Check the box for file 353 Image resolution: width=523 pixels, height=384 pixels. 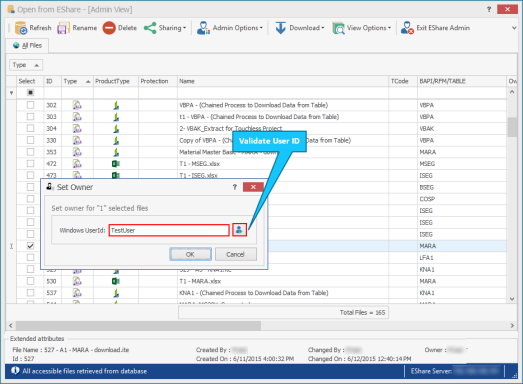pyautogui.click(x=30, y=152)
